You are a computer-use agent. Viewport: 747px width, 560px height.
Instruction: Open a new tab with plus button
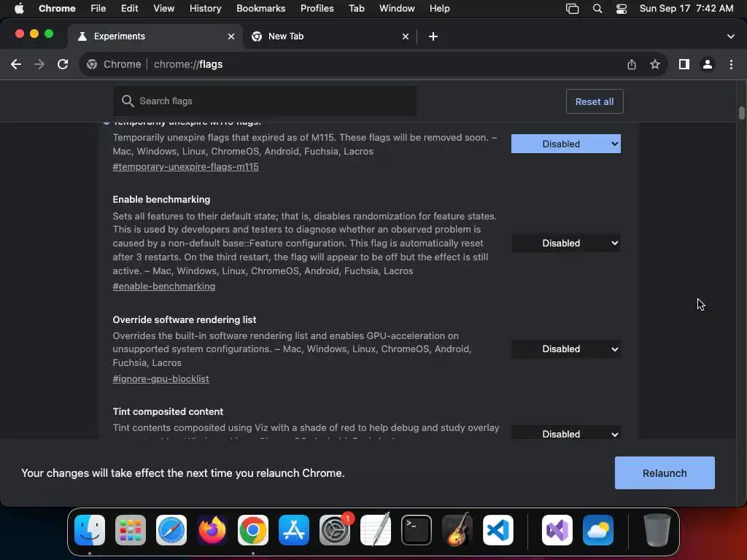433,36
